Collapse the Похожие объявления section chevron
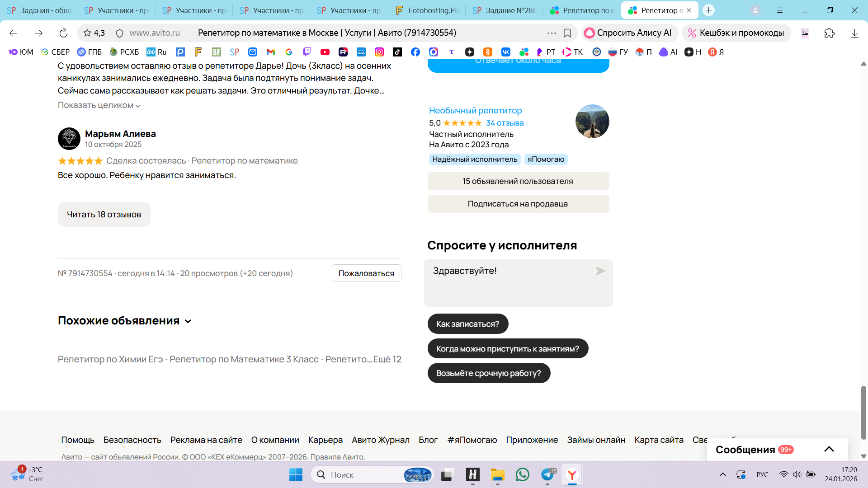Screen dimensions: 868x488 tap(188, 321)
